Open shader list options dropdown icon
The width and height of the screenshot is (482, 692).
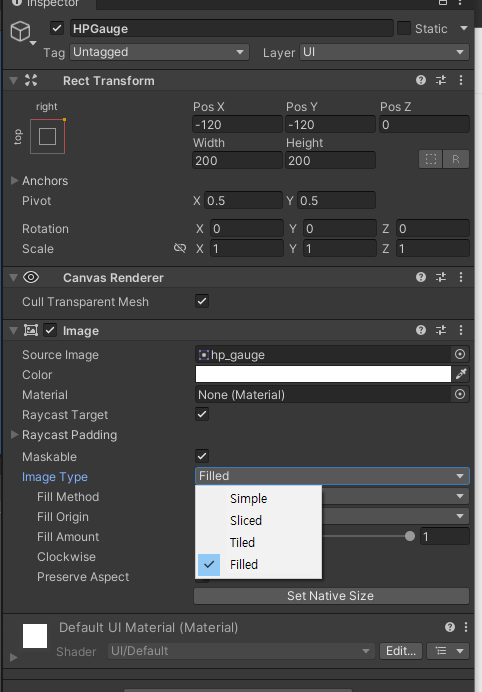click(x=448, y=651)
